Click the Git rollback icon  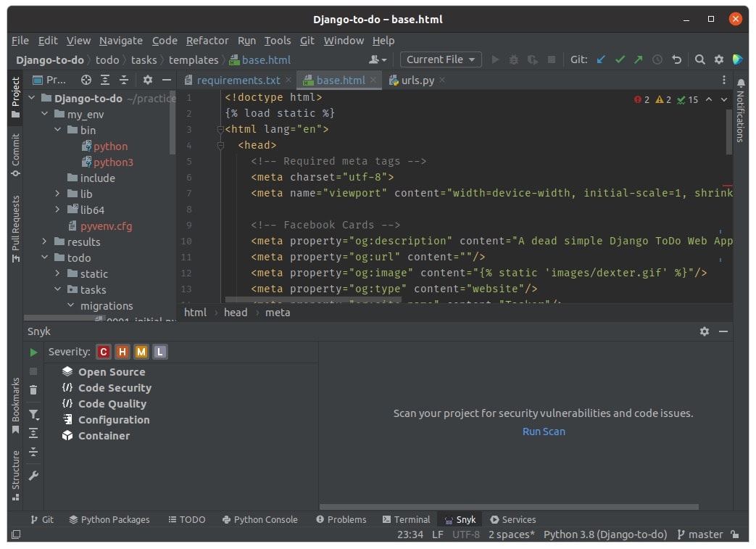pyautogui.click(x=676, y=59)
